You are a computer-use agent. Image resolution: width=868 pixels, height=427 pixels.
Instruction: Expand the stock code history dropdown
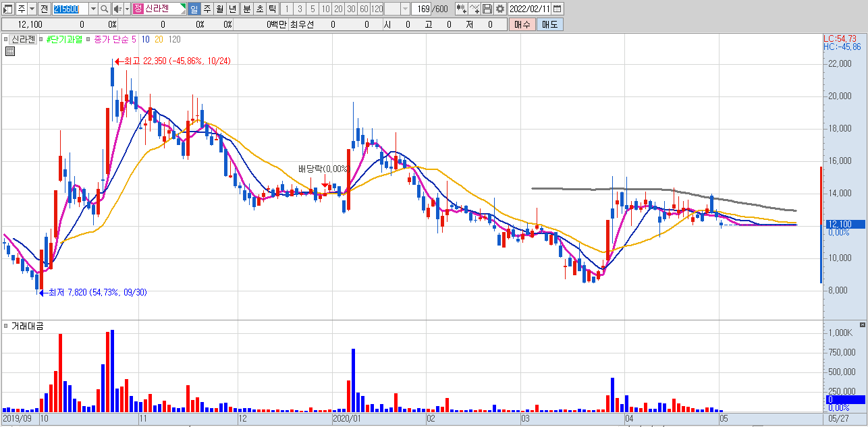[x=93, y=9]
